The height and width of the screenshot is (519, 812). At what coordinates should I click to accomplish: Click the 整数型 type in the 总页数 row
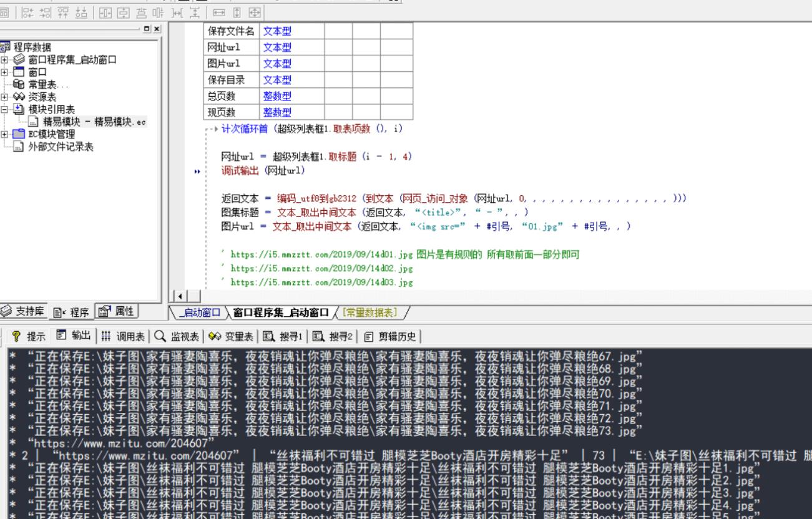(276, 96)
